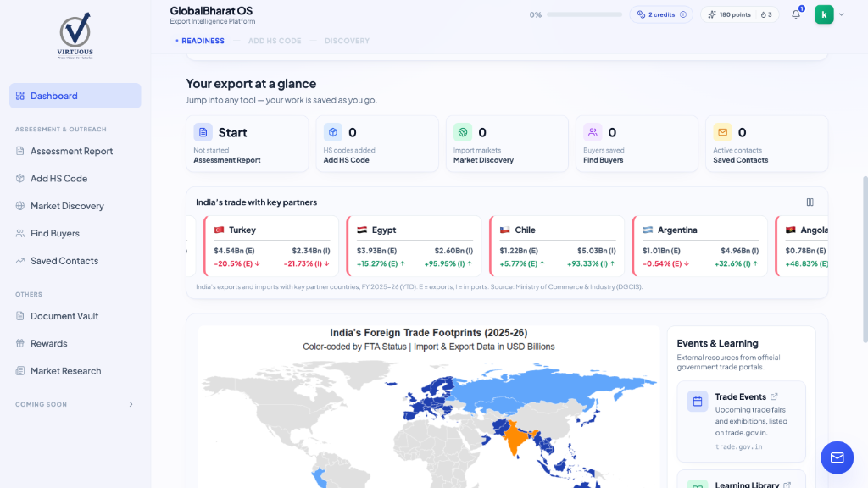Viewport: 868px width, 488px height.
Task: Open the Trade Events resource card
Action: click(x=741, y=422)
